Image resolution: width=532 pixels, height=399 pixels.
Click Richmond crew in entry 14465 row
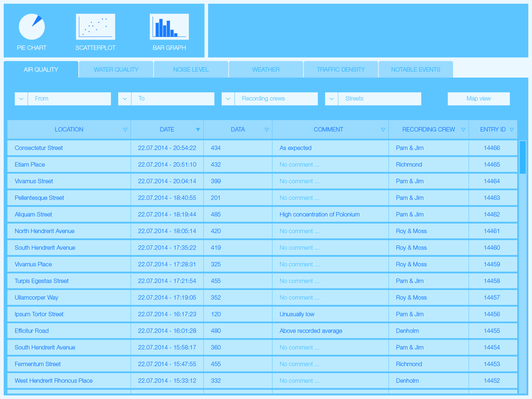coord(409,165)
